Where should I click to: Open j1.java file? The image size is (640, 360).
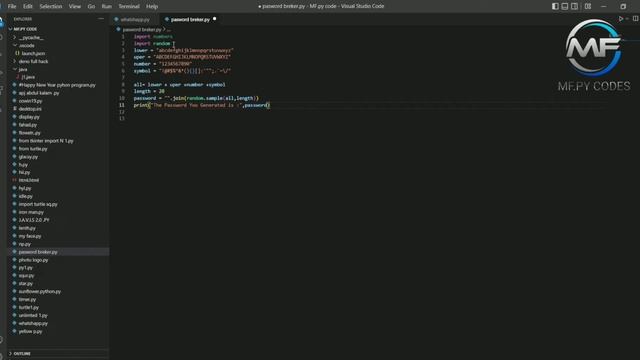pos(28,77)
